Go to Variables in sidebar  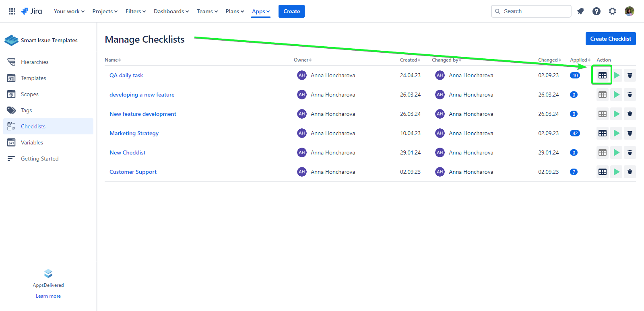32,142
